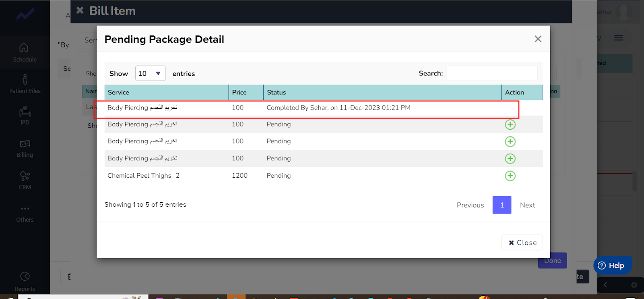Add the fourth Body Piercing pending row
Image resolution: width=644 pixels, height=299 pixels.
[510, 159]
